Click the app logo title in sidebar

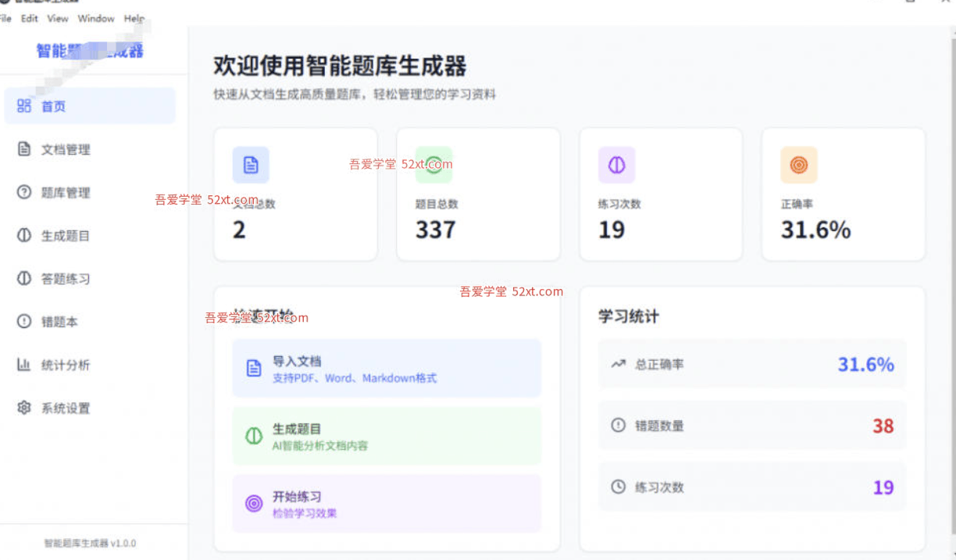[x=90, y=51]
